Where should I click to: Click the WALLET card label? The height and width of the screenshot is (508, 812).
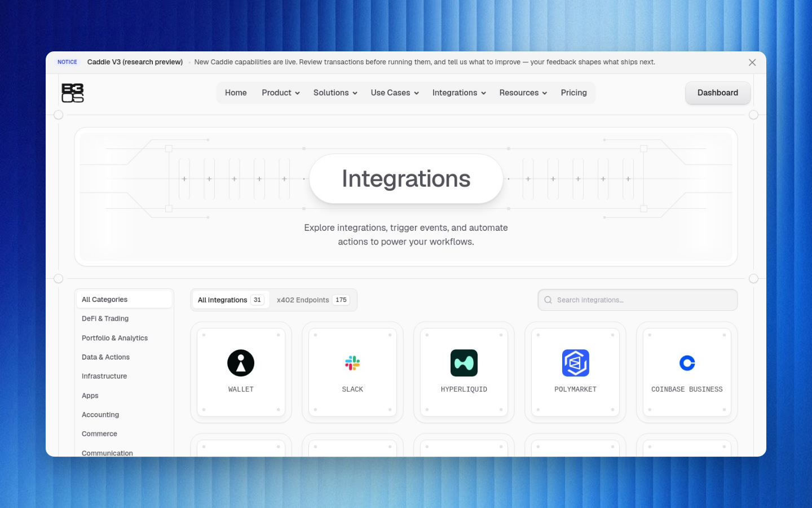coord(241,389)
